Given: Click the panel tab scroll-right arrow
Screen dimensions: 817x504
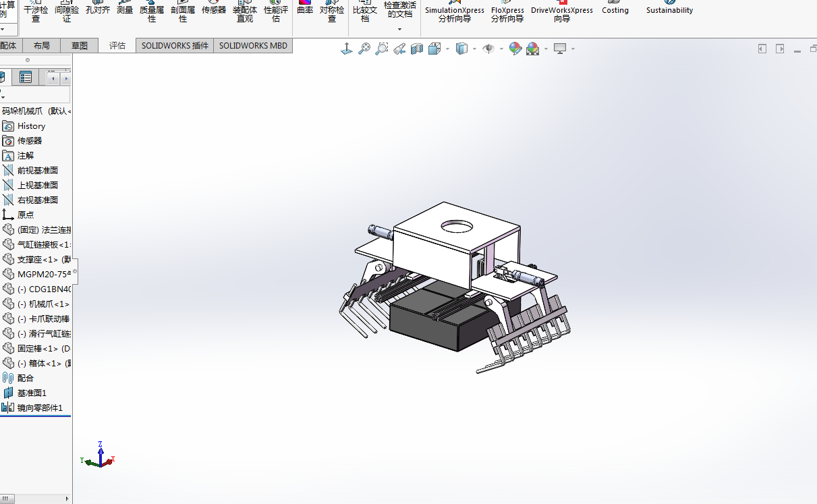Looking at the screenshot, I should pyautogui.click(x=65, y=79).
